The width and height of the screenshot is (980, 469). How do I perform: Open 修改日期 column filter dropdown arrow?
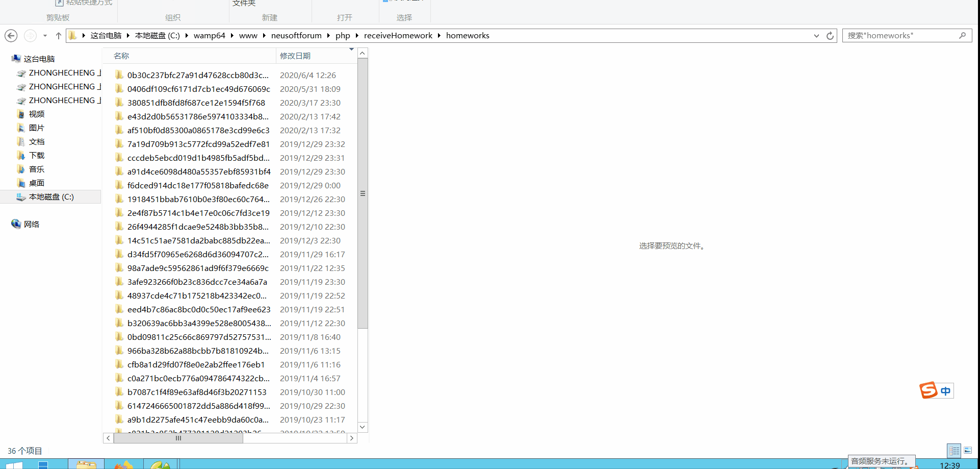351,50
